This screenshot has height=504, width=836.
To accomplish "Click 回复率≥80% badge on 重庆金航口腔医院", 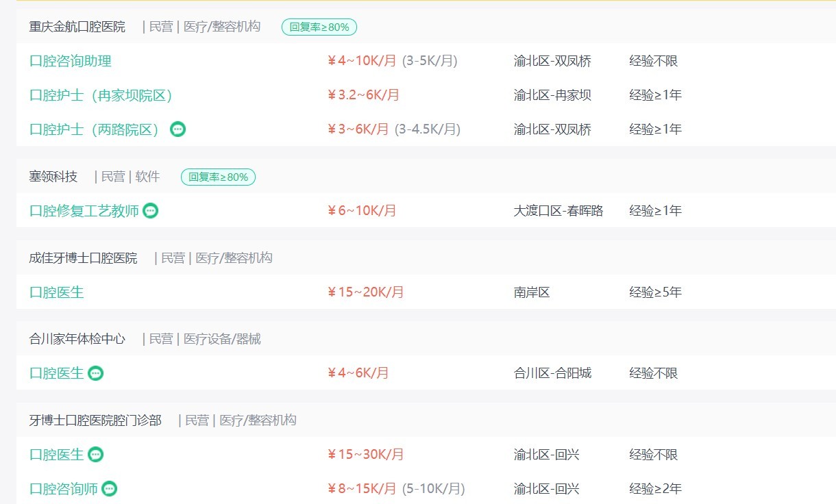I will click(319, 27).
